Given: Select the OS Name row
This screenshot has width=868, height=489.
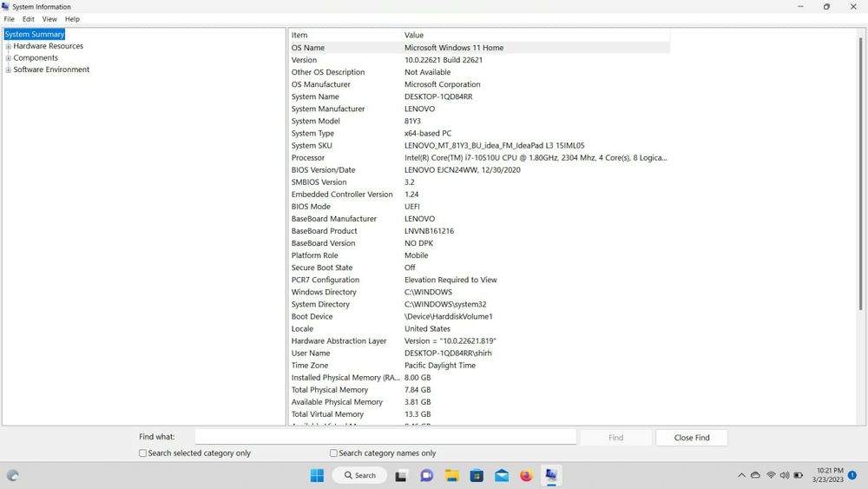Looking at the screenshot, I should (x=479, y=48).
